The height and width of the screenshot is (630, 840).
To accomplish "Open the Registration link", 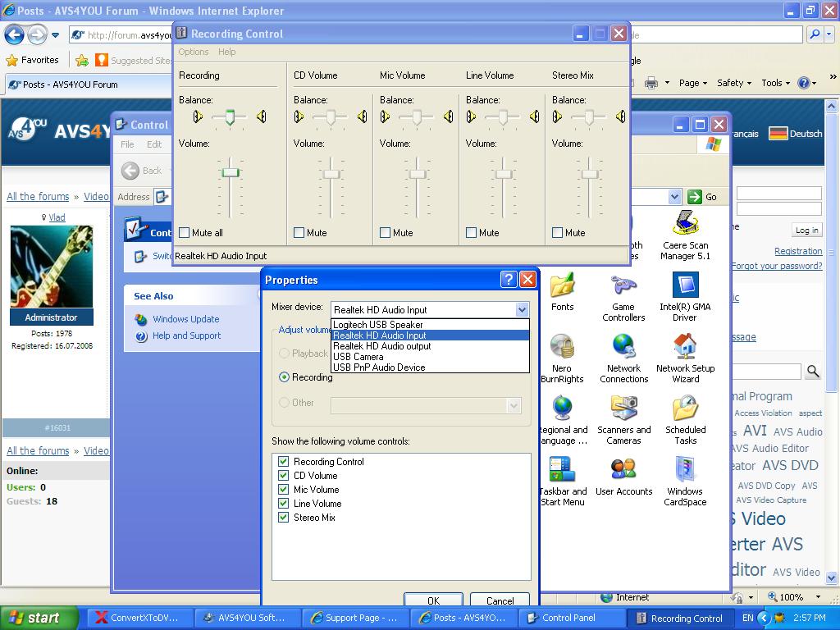I will 798,251.
